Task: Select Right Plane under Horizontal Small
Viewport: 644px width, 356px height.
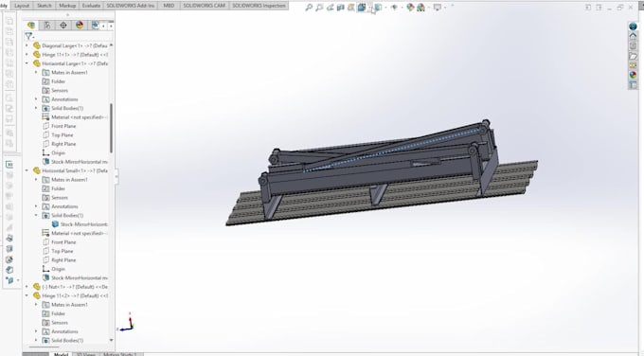Action: (63, 260)
